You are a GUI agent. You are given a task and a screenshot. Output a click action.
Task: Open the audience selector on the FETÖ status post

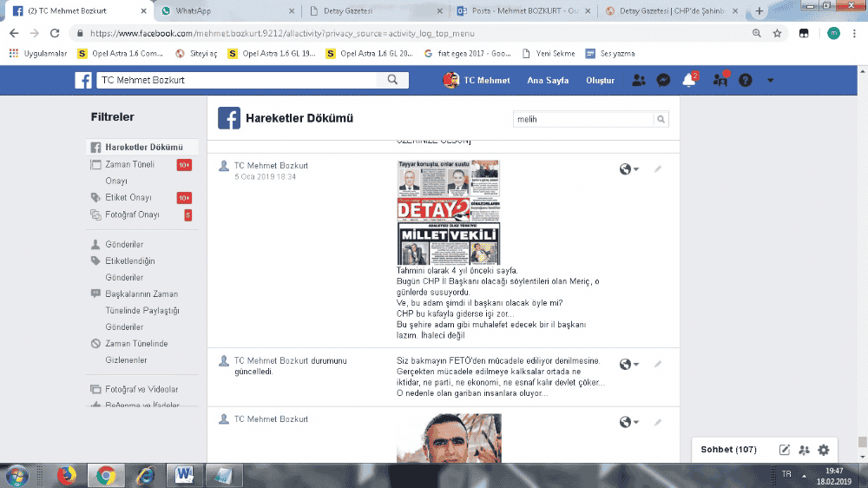click(x=629, y=365)
